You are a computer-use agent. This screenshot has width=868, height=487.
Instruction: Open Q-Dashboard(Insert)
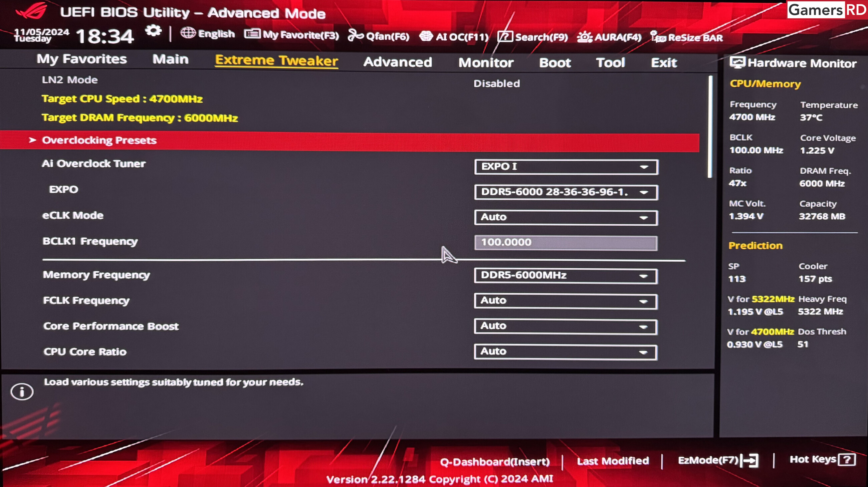coord(495,462)
